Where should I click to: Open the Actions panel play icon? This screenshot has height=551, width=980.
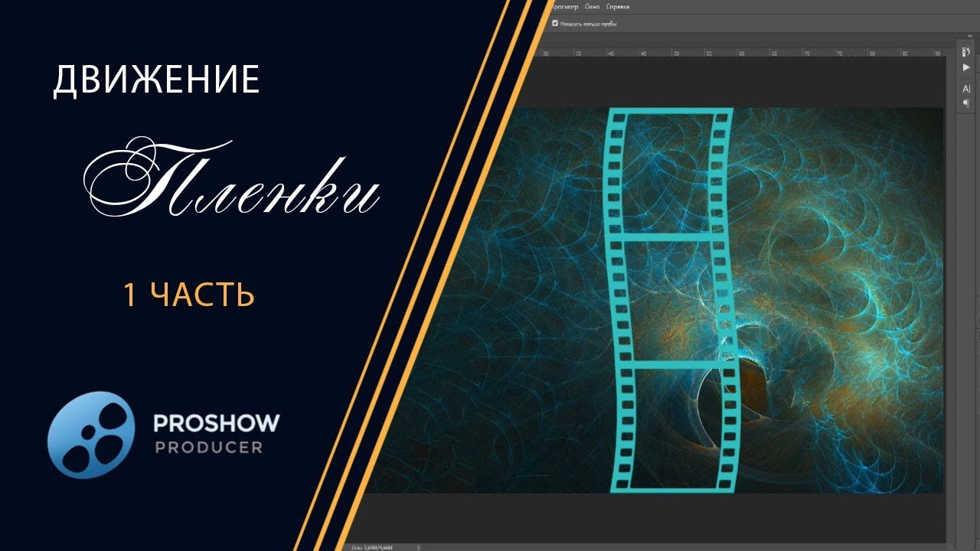(x=966, y=68)
